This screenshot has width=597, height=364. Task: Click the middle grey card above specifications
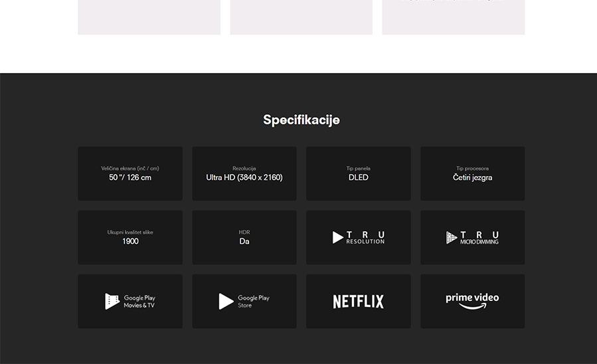pos(301,17)
